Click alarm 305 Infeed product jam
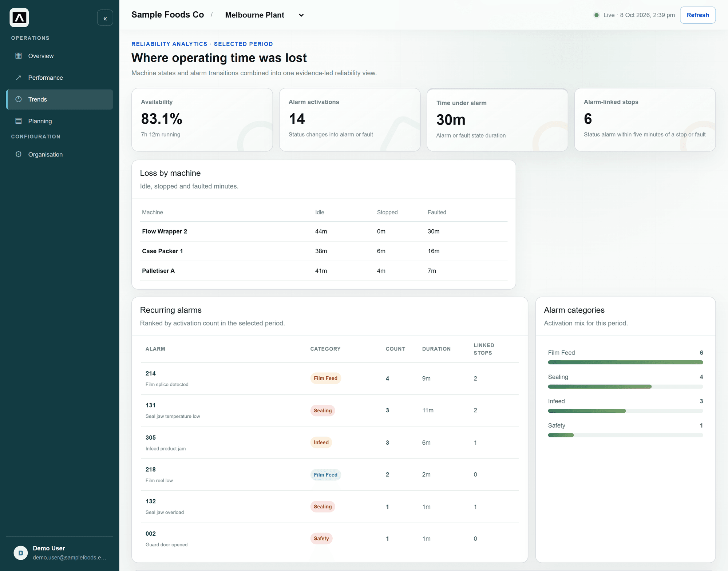 330,443
